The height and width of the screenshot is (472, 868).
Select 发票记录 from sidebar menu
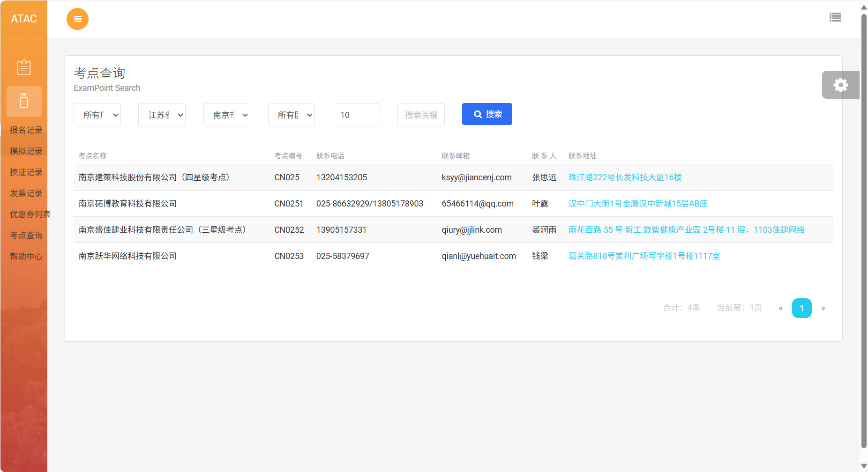(x=26, y=193)
